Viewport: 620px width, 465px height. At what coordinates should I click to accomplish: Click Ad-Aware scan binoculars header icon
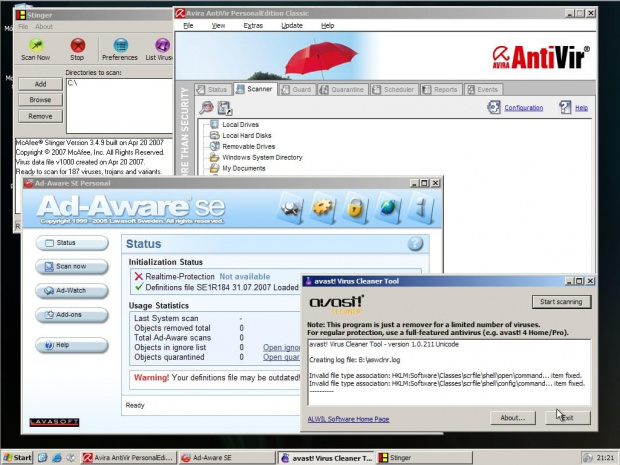pyautogui.click(x=291, y=208)
